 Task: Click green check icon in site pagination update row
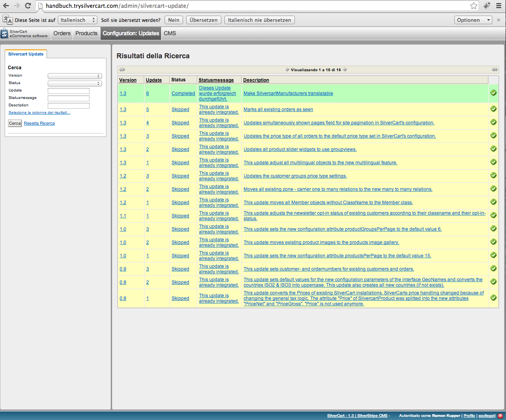point(493,122)
